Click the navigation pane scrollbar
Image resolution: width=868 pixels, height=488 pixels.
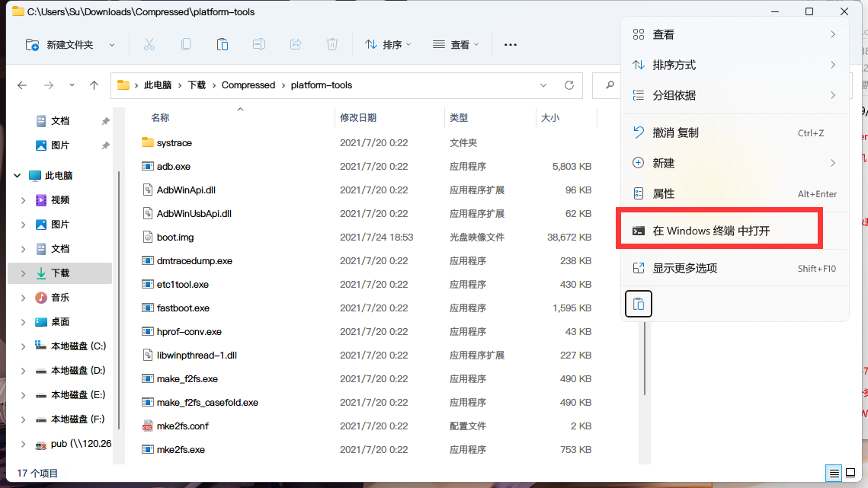tap(119, 299)
